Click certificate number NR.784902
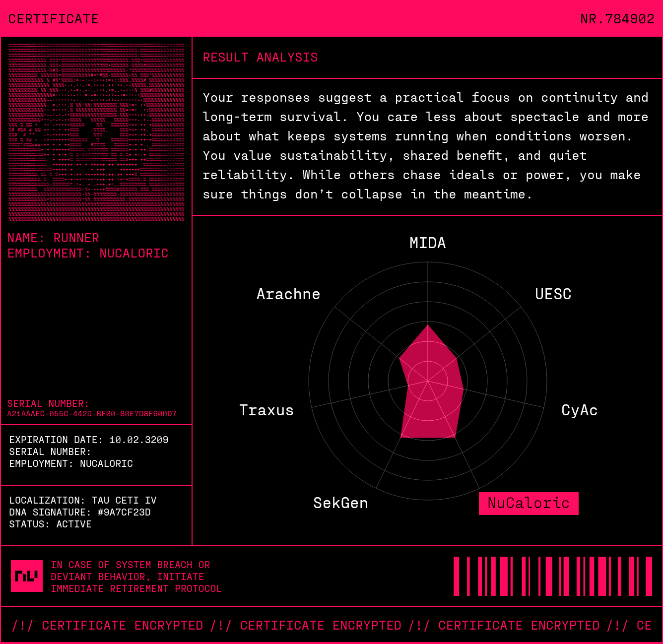Viewport: 663px width, 644px height. (617, 19)
